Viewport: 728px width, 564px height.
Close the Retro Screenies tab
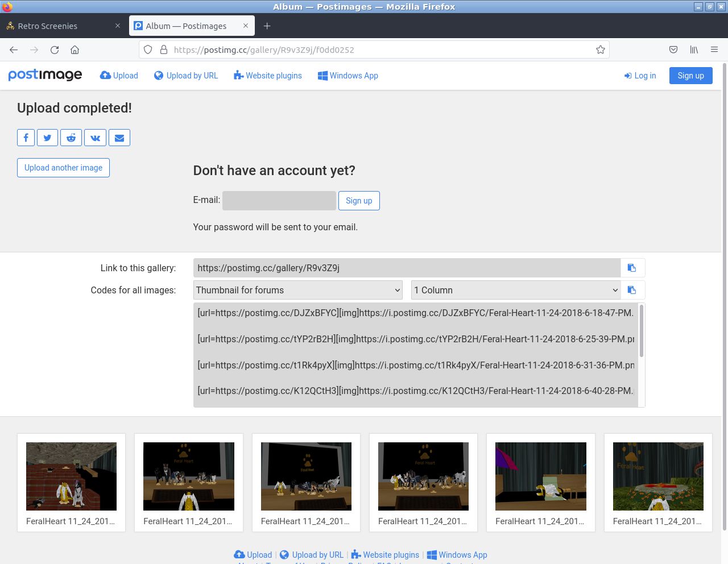[x=118, y=26]
